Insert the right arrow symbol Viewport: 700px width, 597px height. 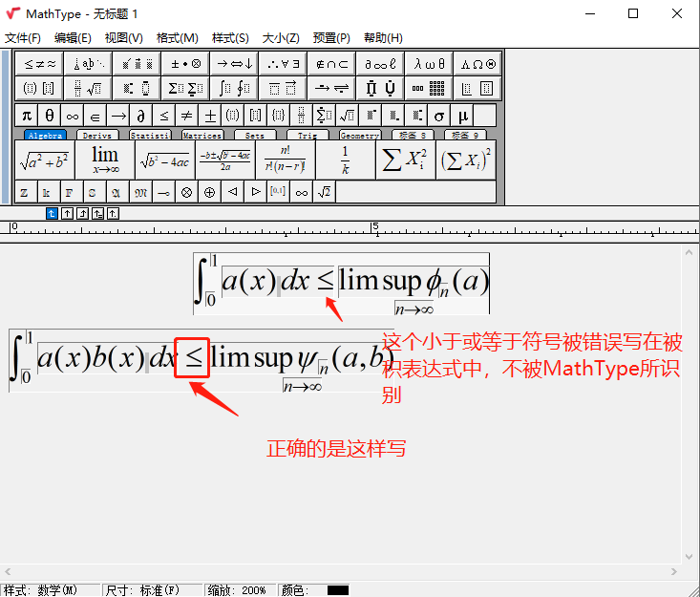[x=118, y=117]
